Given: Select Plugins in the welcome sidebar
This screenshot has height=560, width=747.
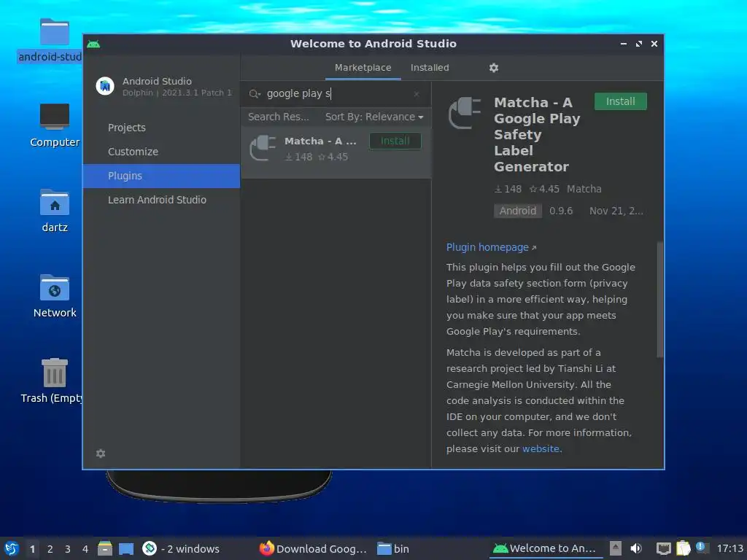Looking at the screenshot, I should click(x=161, y=176).
